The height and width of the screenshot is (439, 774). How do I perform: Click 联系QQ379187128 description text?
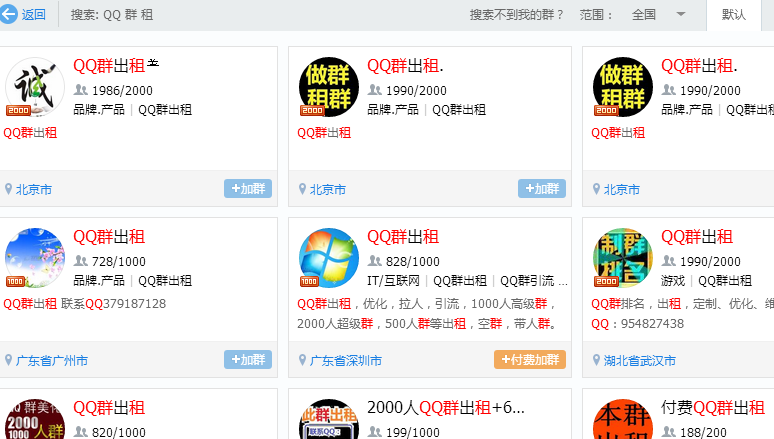[x=114, y=303]
